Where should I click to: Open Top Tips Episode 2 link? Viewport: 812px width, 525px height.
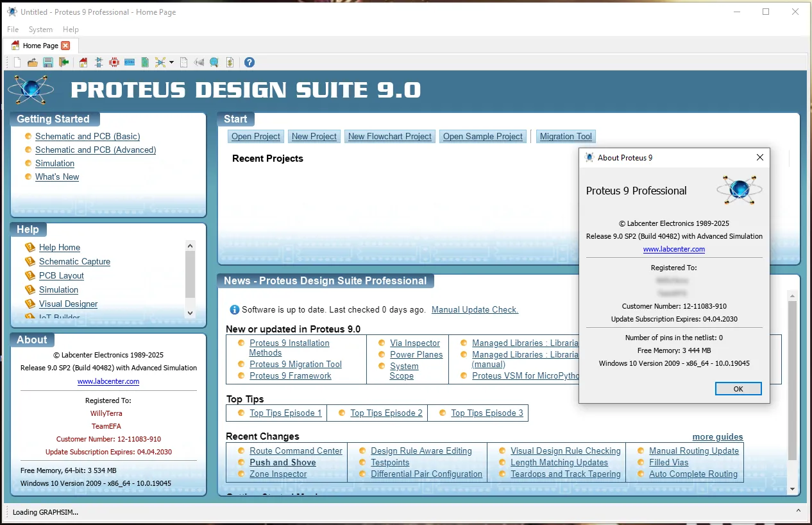pyautogui.click(x=386, y=413)
